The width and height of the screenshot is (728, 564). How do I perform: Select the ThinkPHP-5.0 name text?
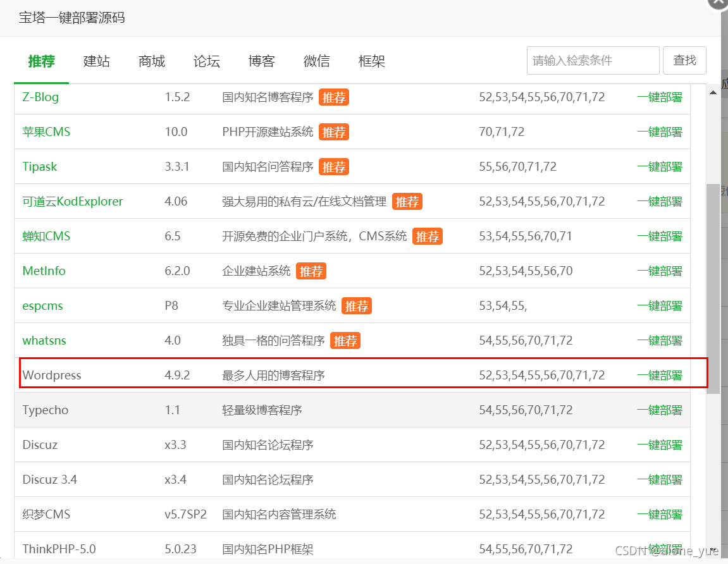[59, 549]
